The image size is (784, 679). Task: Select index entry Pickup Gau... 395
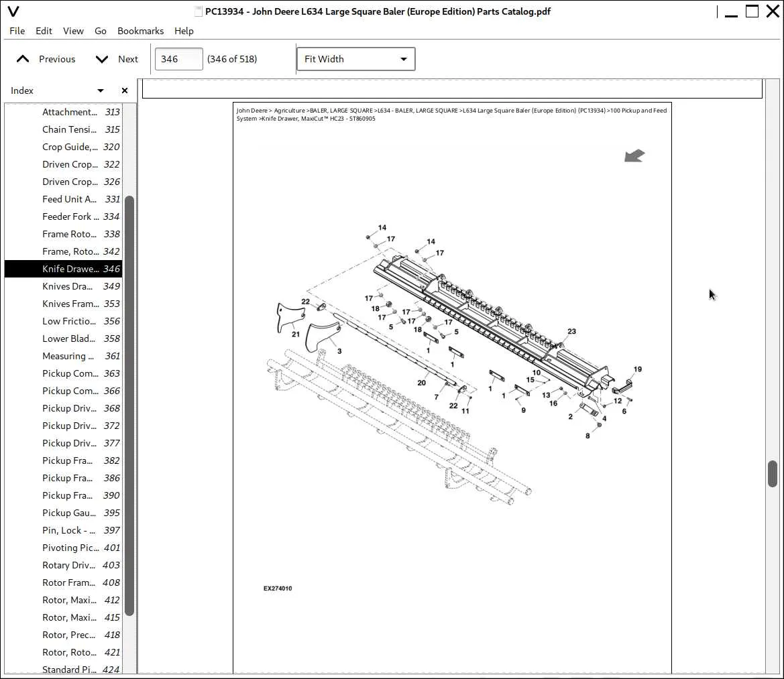(64, 513)
